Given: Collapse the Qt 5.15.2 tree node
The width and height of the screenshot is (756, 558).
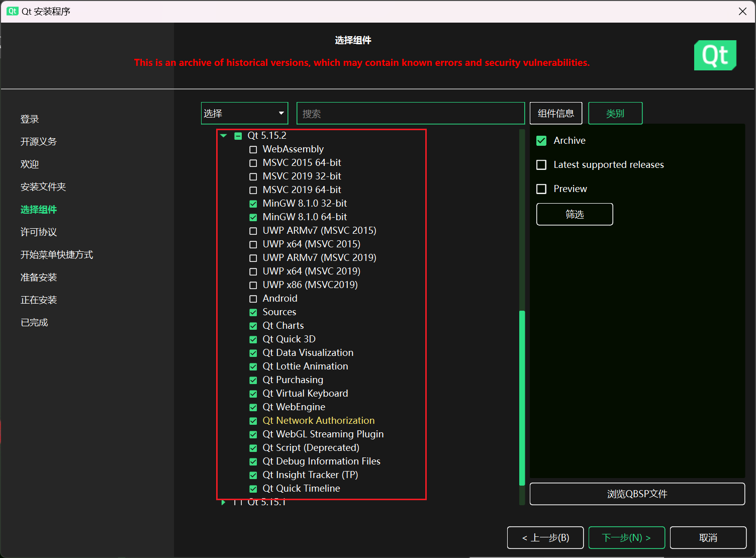Looking at the screenshot, I should [224, 136].
